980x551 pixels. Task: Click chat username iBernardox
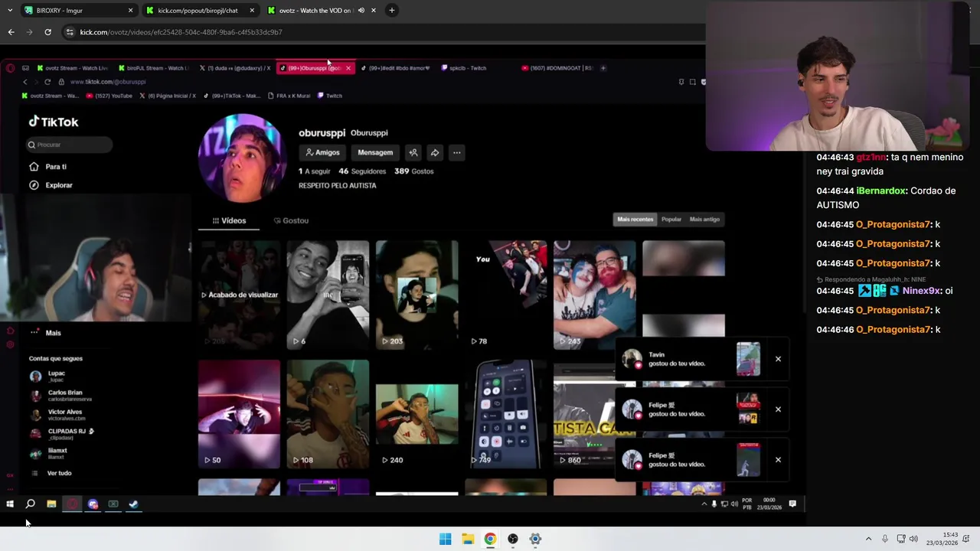coord(880,191)
